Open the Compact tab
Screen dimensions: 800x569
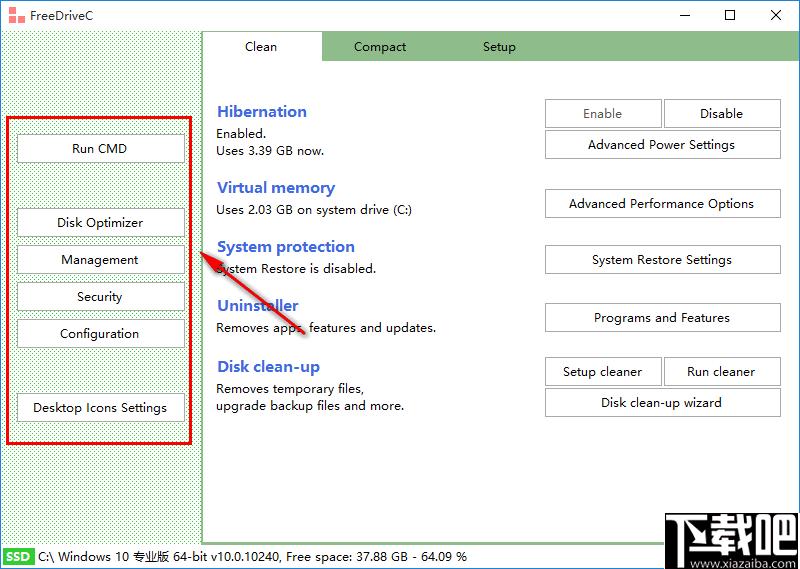pos(380,46)
